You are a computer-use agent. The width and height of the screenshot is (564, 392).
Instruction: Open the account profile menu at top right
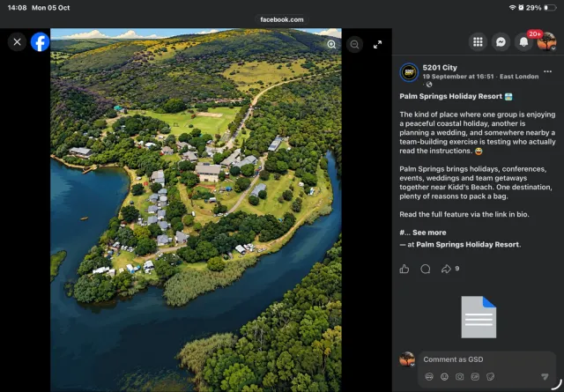(546, 41)
